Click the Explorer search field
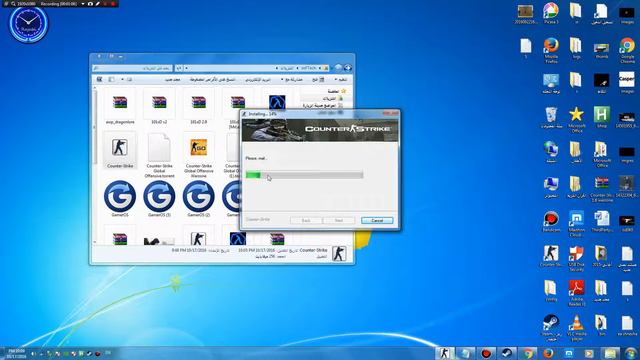Screen dimensions: 640x360 pyautogui.click(x=131, y=68)
